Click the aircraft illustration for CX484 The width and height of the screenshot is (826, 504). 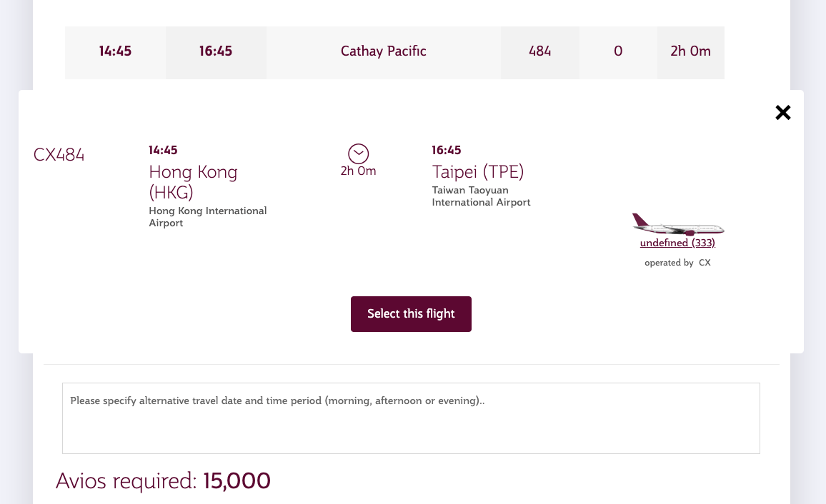coord(677,223)
